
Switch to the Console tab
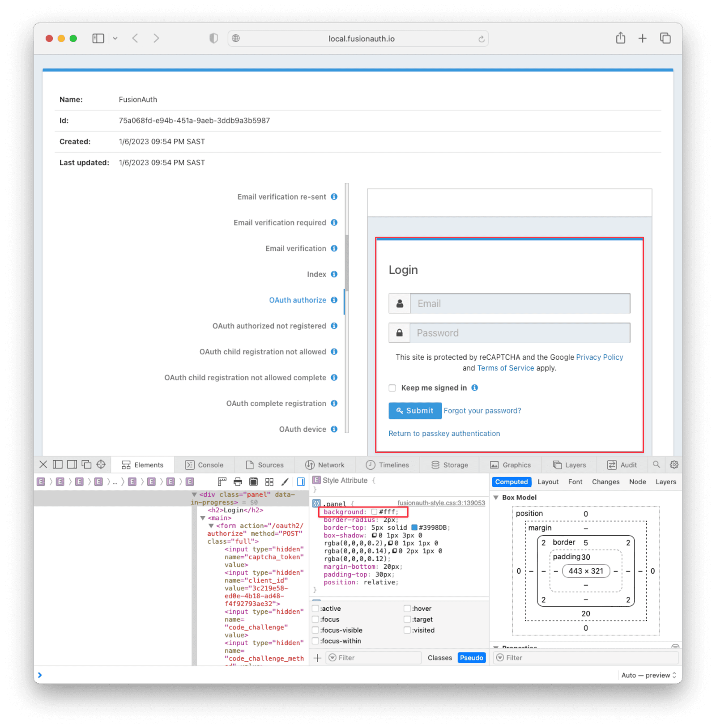coord(205,465)
